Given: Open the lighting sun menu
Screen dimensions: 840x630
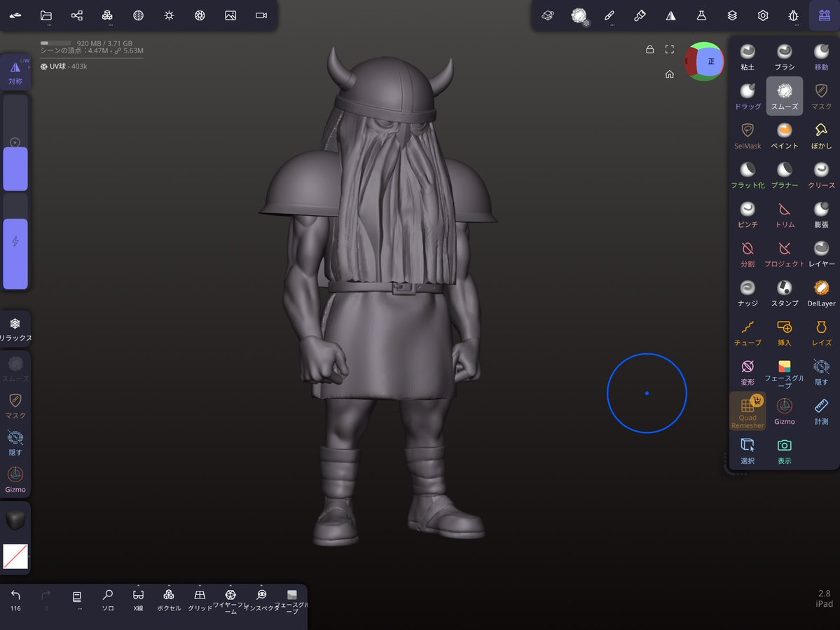Looking at the screenshot, I should pos(169,15).
